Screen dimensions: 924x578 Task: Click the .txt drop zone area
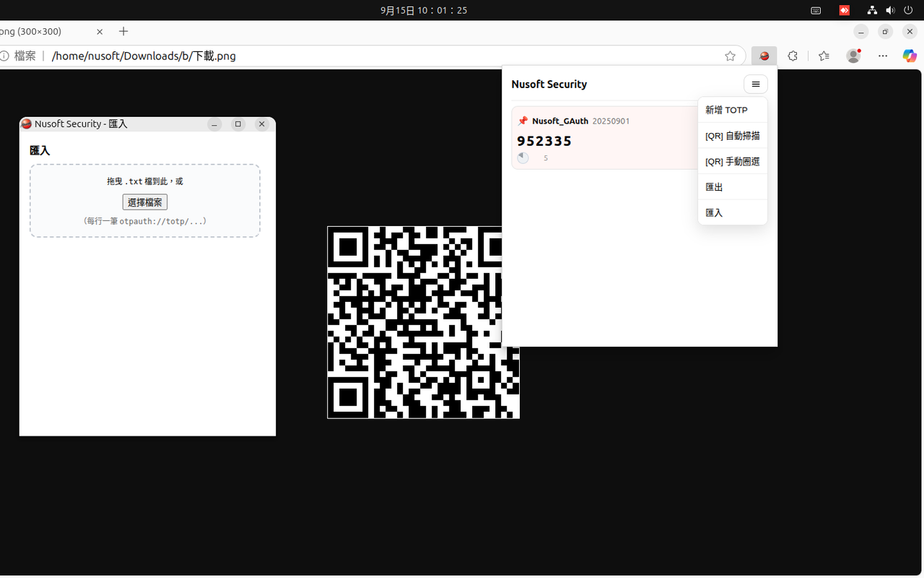coord(145,201)
